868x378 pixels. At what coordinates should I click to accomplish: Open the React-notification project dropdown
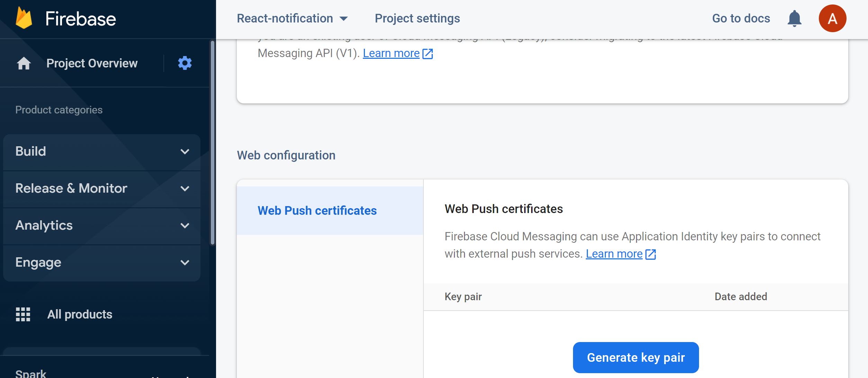[x=292, y=18]
